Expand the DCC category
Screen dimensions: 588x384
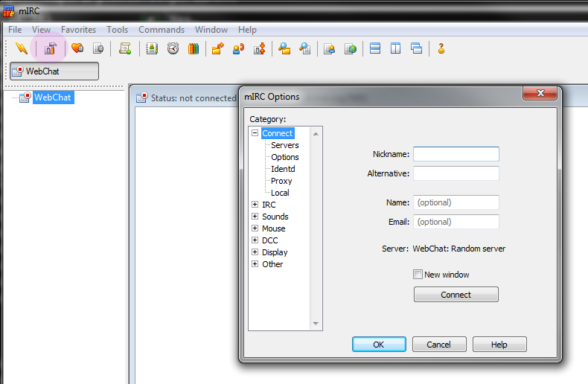point(255,240)
